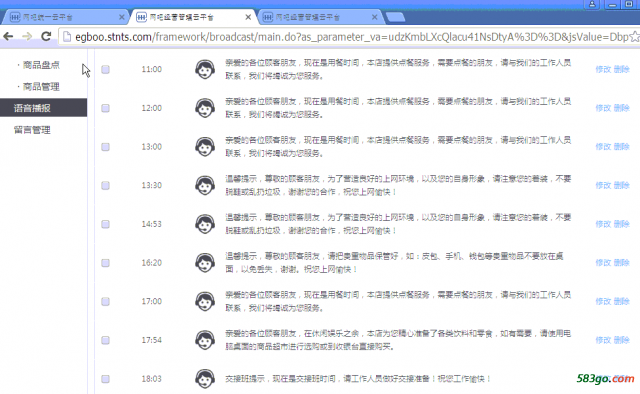Click the 18:03 message starting 交接班提示
The image size is (640, 394).
click(358, 379)
